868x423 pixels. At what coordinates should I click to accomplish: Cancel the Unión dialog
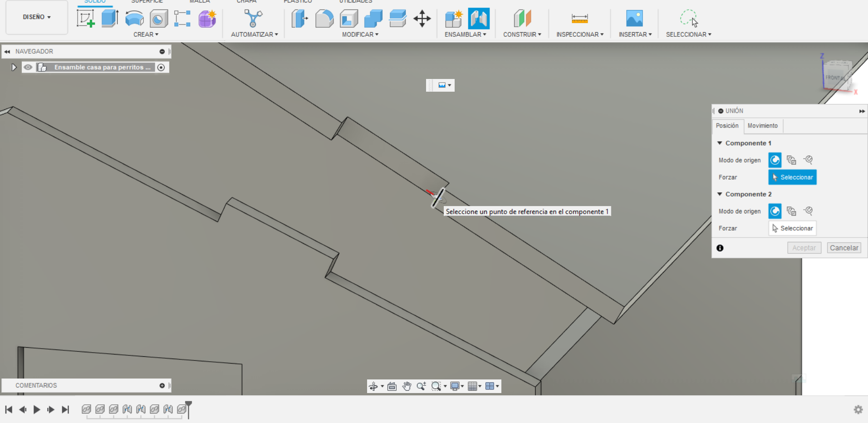click(844, 248)
